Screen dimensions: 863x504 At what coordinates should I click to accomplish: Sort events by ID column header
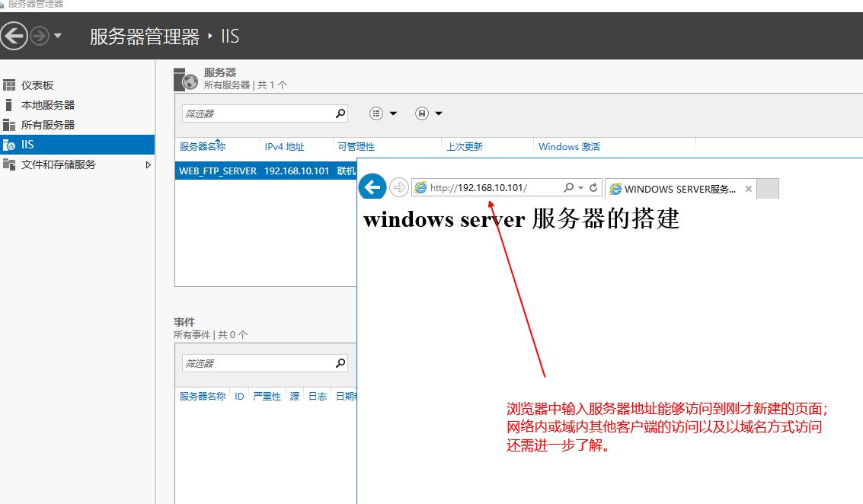point(238,395)
